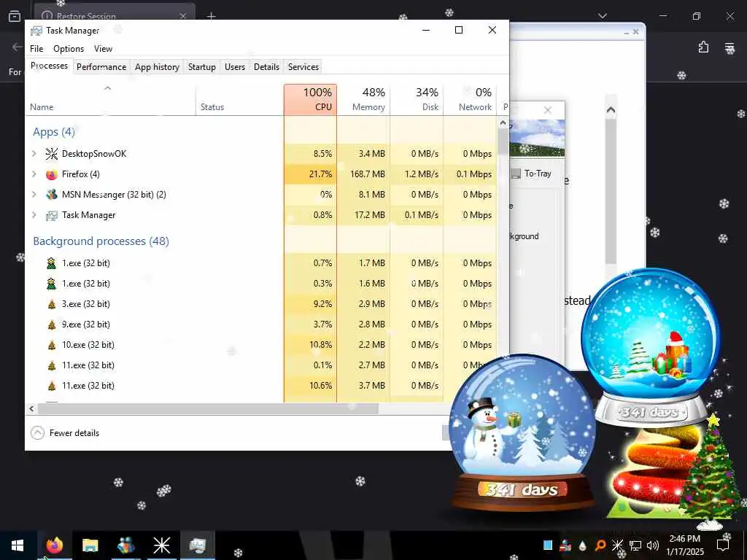
Task: Switch to the Performance tab
Action: click(101, 66)
